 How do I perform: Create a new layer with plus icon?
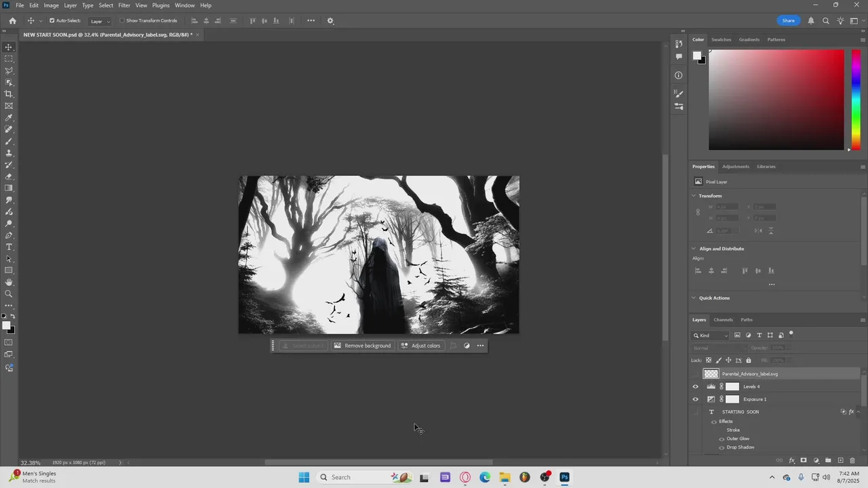tap(840, 460)
